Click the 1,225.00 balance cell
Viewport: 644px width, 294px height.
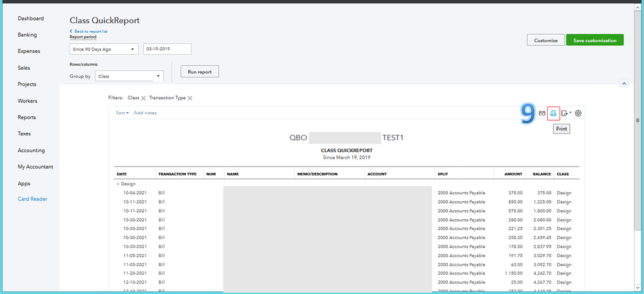point(542,202)
